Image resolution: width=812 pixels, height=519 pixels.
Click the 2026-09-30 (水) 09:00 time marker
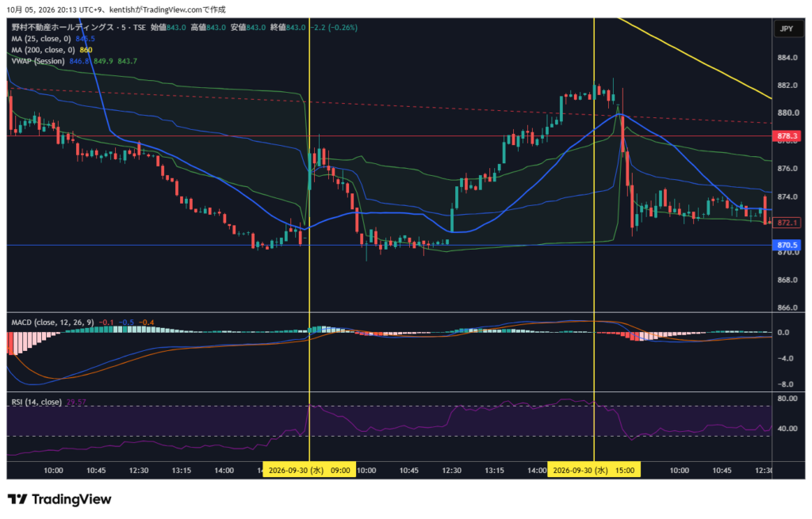click(309, 471)
